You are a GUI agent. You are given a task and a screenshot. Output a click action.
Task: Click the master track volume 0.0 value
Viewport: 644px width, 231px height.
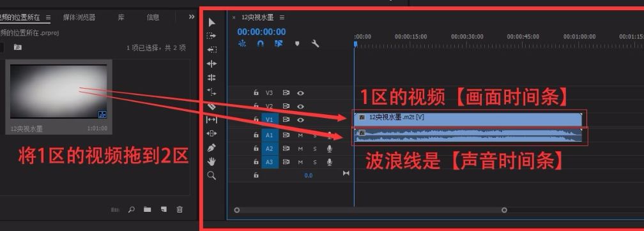click(x=309, y=175)
